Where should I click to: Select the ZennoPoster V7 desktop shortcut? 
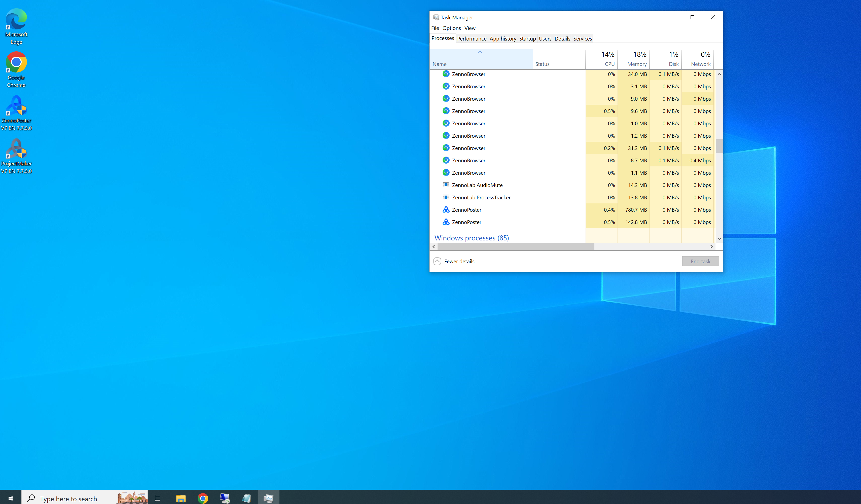pyautogui.click(x=16, y=113)
